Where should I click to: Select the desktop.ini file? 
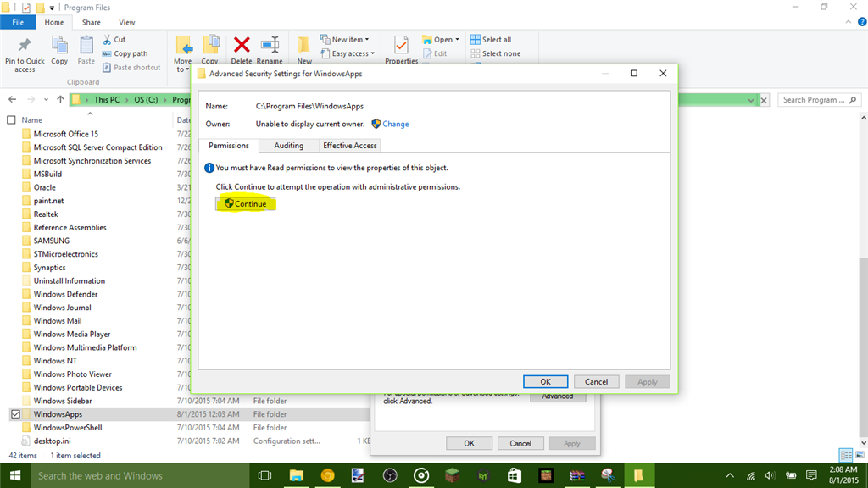52,441
